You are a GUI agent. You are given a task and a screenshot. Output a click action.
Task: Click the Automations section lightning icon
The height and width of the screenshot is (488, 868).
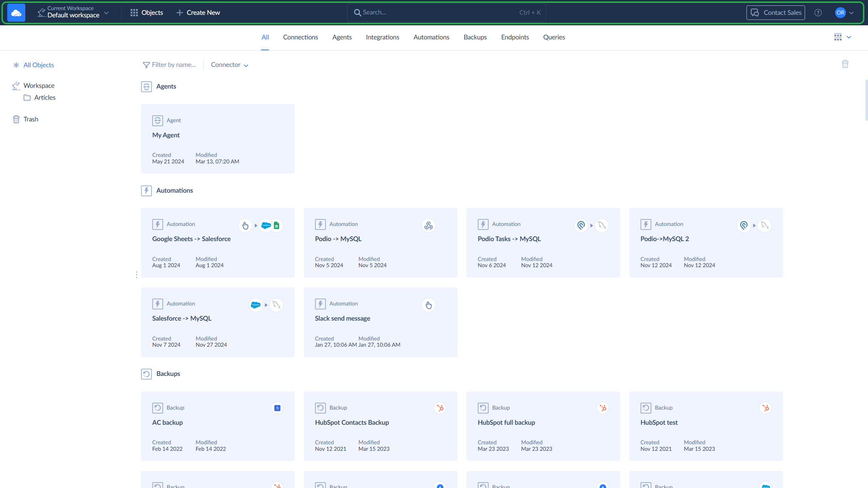click(146, 191)
